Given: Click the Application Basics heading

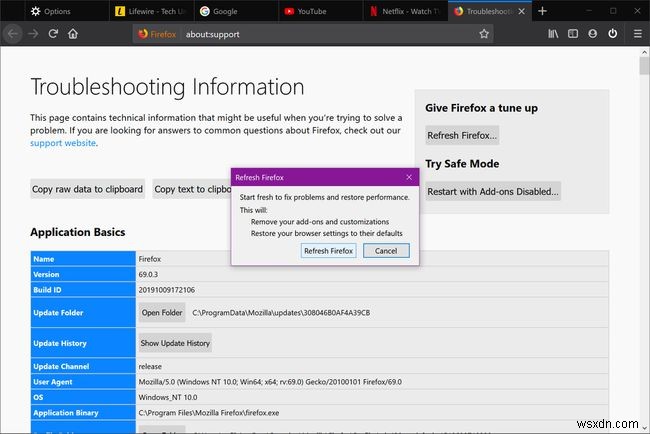Looking at the screenshot, I should [x=78, y=232].
